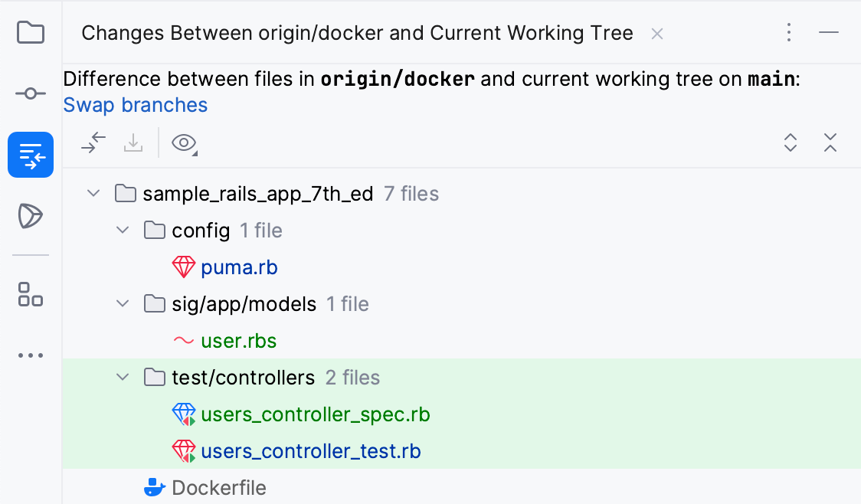Click the swap-arrows compare icon in toolbar
861x504 pixels.
click(x=93, y=142)
